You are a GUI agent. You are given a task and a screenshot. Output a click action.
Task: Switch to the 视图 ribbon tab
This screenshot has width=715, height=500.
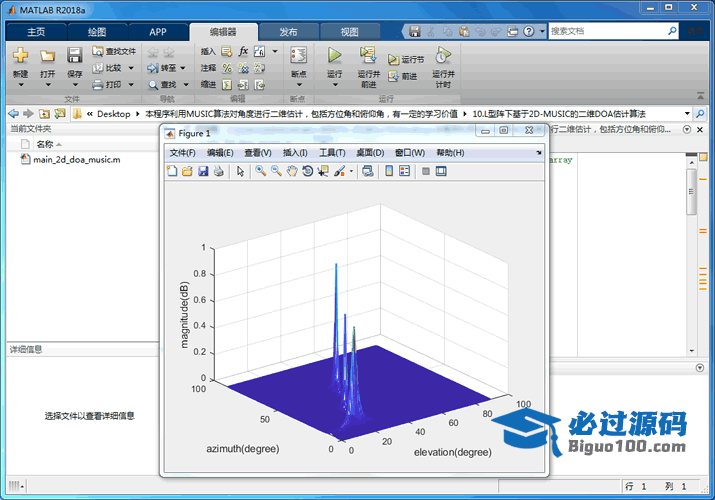click(350, 31)
